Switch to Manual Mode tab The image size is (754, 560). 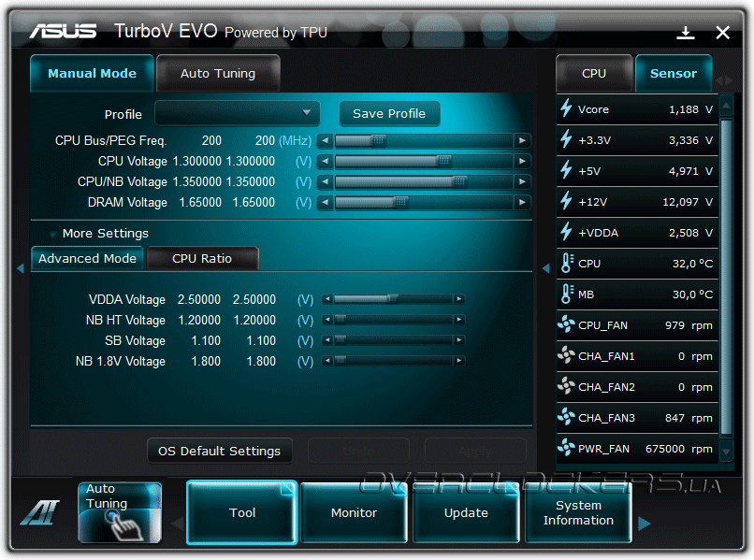92,74
